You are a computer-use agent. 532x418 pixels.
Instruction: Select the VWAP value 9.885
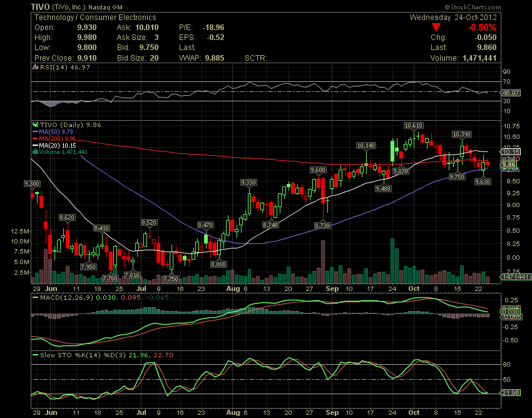[215, 58]
